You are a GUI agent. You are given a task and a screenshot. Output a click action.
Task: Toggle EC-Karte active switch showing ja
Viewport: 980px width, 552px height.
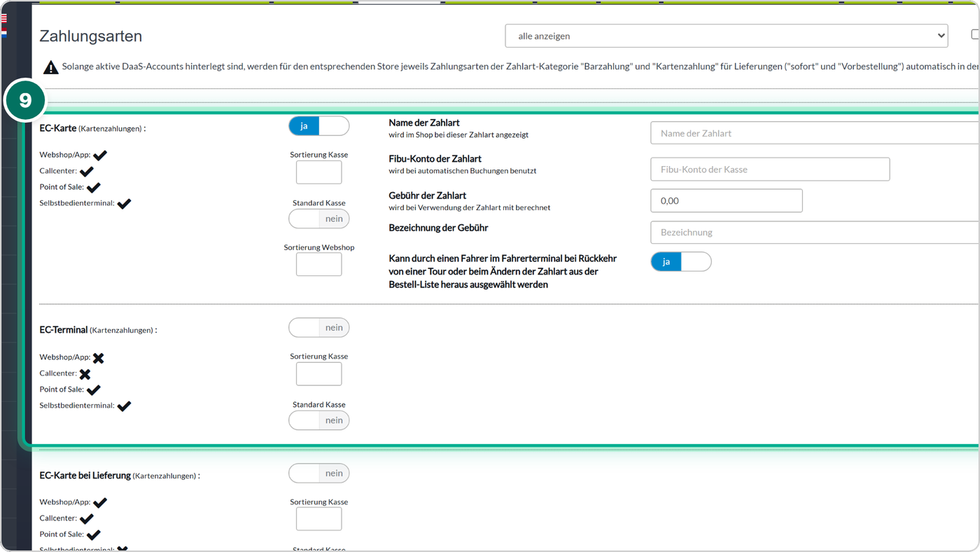(x=319, y=126)
